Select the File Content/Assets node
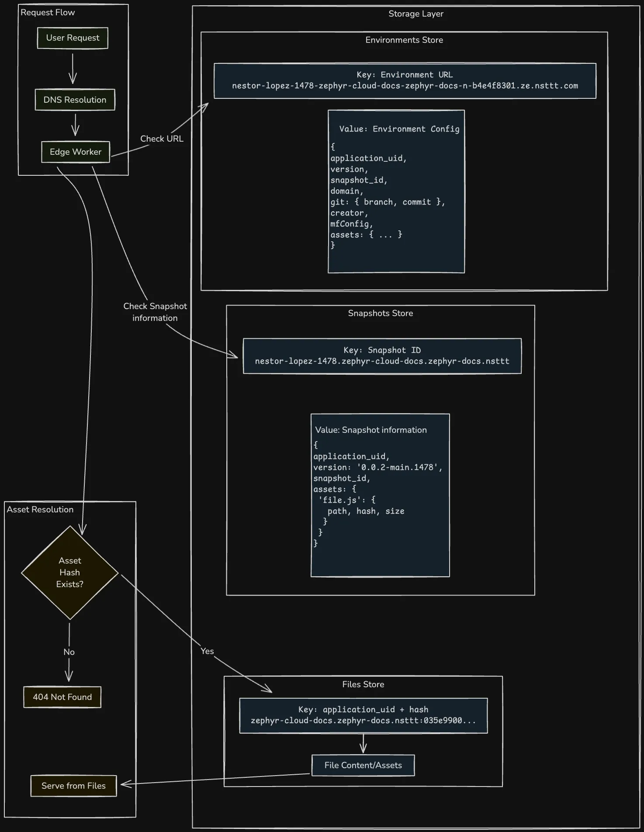Viewport: 644px width, 832px height. [x=363, y=765]
